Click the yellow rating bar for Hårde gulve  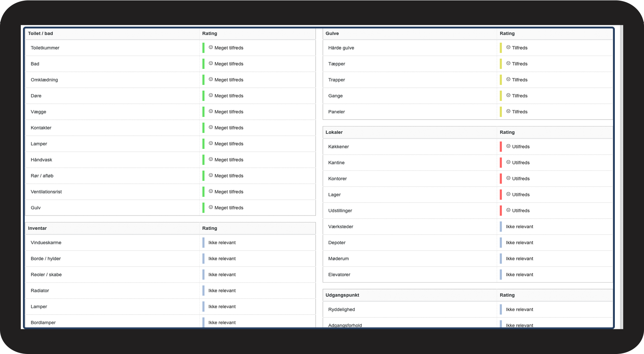501,48
